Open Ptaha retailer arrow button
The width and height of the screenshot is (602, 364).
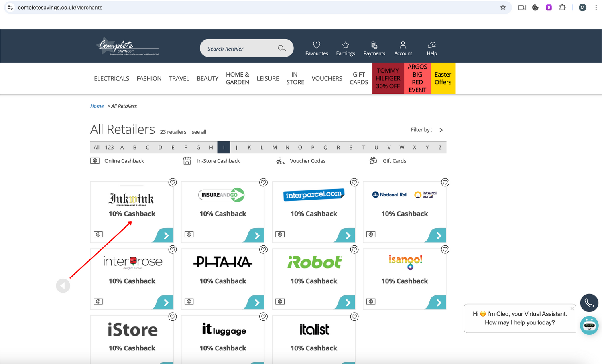(254, 302)
